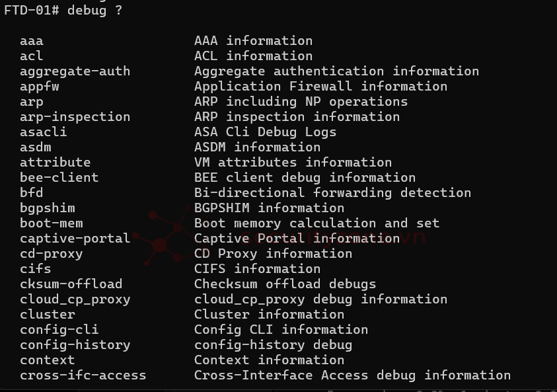Screen dimensions: 557x392
Task: Click 'VM attributes information' text
Action: pyautogui.click(x=293, y=163)
